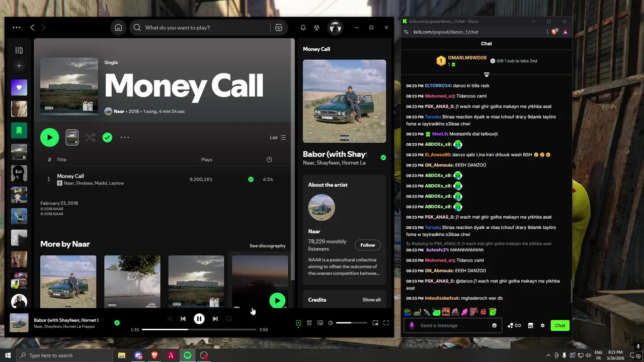Open Kick chat settings gear
The width and height of the screenshot is (644, 362).
[x=542, y=325]
